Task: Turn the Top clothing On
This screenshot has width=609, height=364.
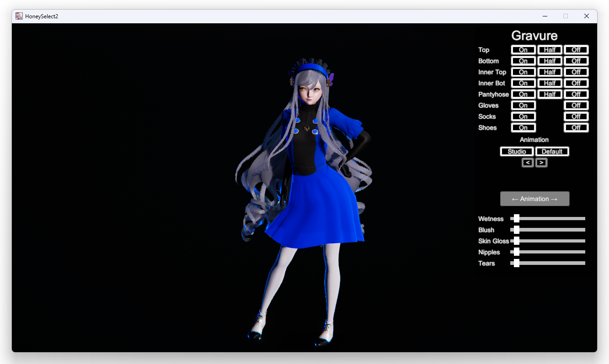Action: click(523, 50)
